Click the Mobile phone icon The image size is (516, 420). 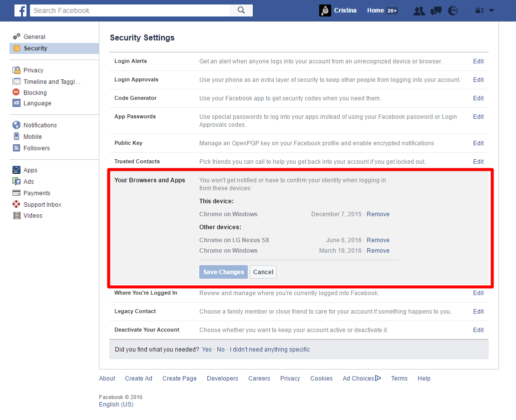[x=16, y=136]
